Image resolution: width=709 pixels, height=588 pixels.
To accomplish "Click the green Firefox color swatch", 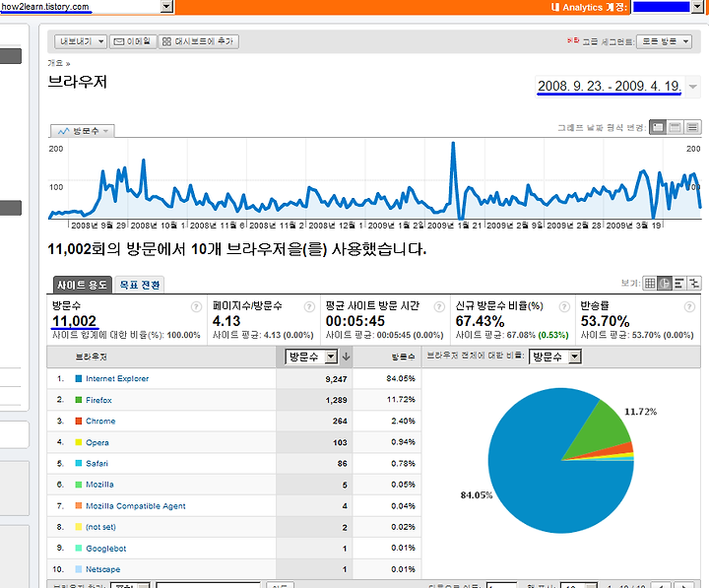I will click(x=78, y=400).
